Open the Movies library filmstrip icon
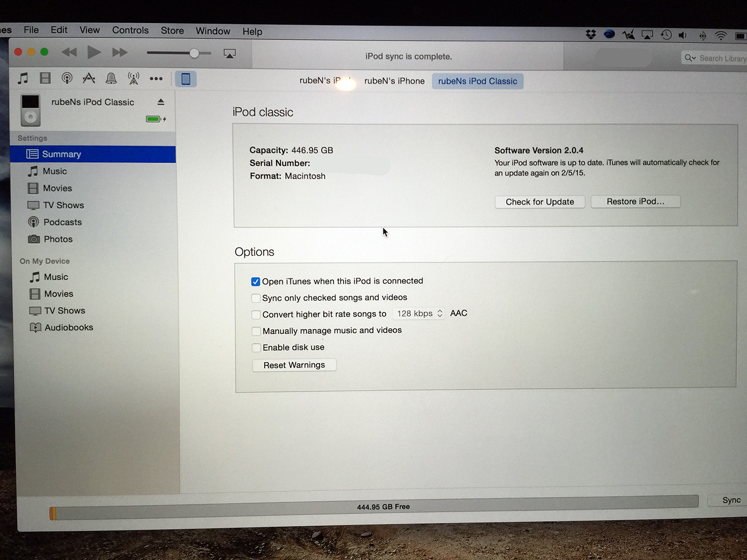 [45, 78]
